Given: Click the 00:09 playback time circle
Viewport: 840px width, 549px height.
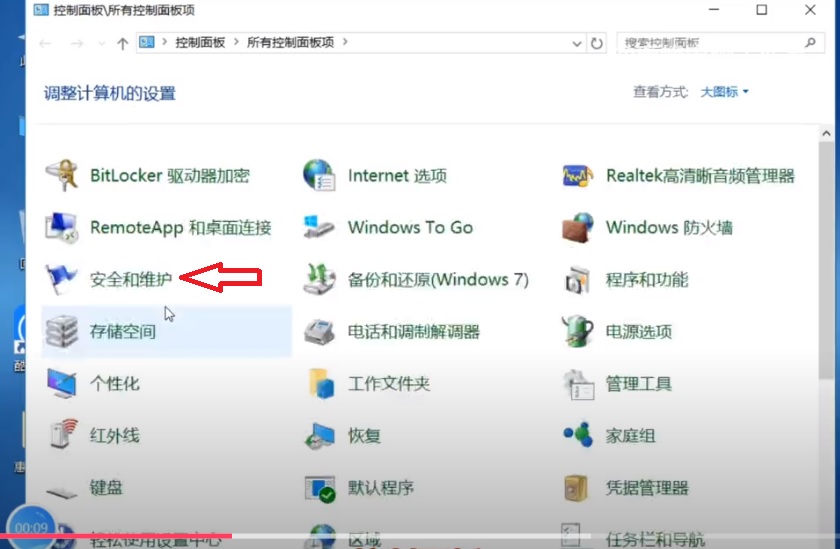Looking at the screenshot, I should (31, 528).
